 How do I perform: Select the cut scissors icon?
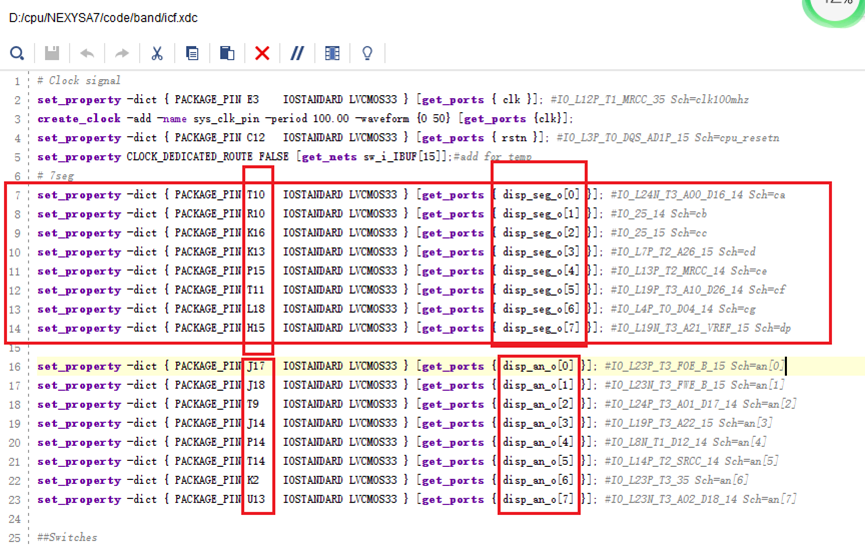157,53
